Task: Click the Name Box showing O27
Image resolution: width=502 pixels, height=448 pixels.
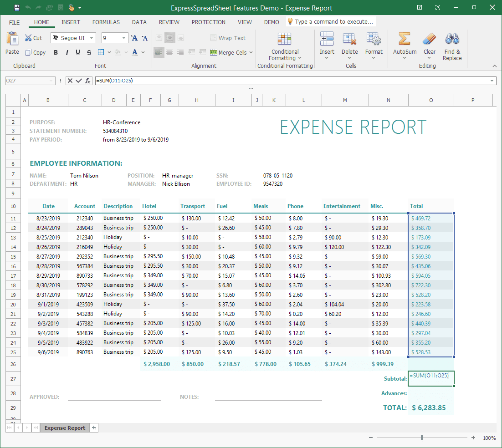Action: tap(30, 81)
